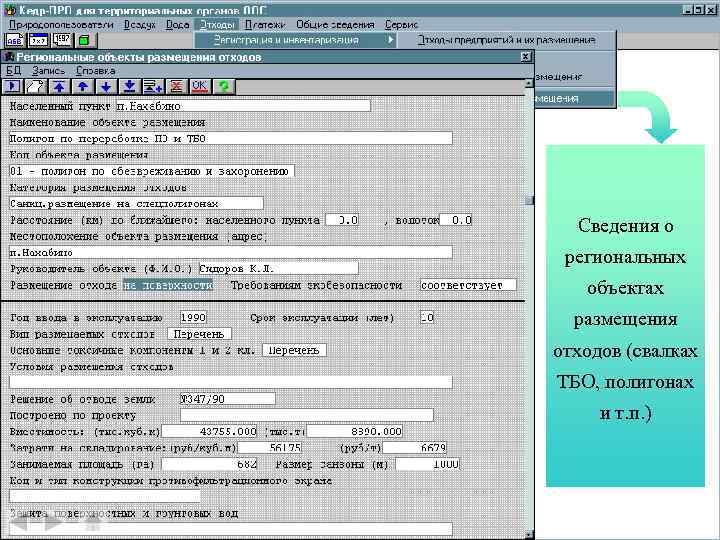Select the highlighted 'на поверхности' value
This screenshot has height=540, width=720.
click(x=168, y=285)
